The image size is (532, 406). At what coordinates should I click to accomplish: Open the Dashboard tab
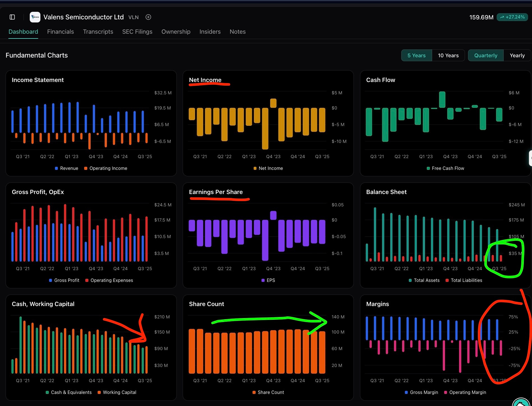click(x=23, y=32)
